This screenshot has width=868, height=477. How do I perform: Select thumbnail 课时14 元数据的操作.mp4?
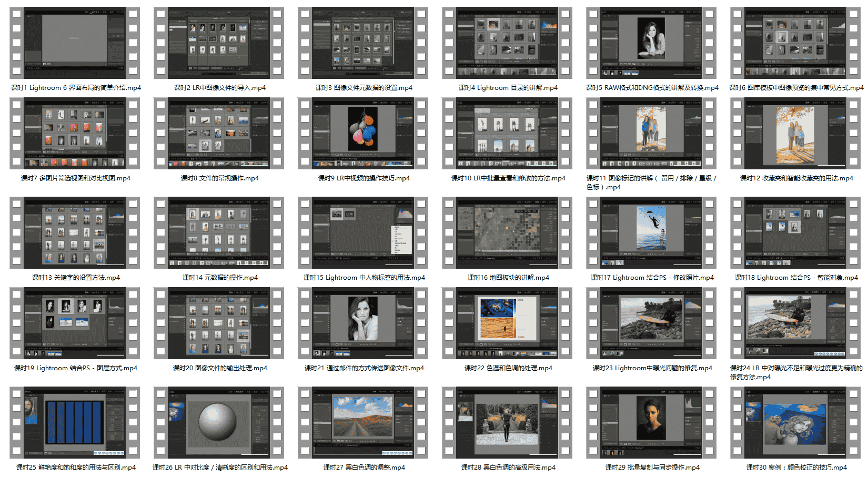click(x=219, y=232)
